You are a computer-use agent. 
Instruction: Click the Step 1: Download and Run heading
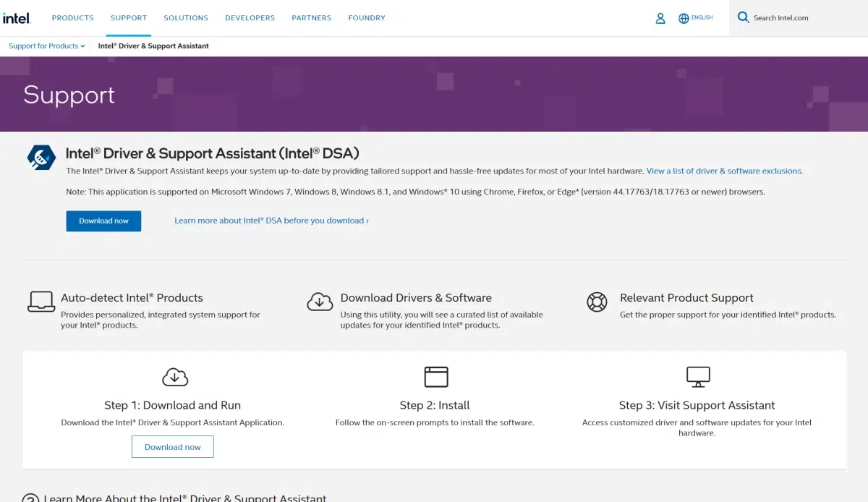[x=173, y=405]
